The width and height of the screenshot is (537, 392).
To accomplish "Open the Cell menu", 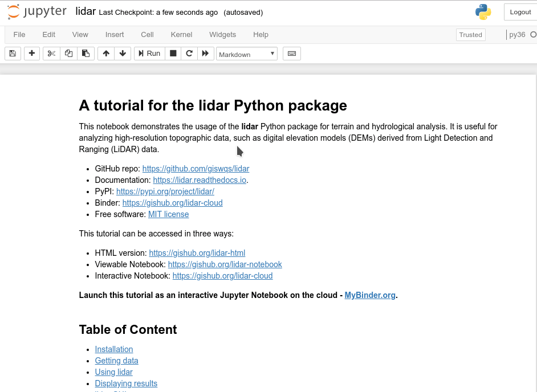I will tap(147, 35).
